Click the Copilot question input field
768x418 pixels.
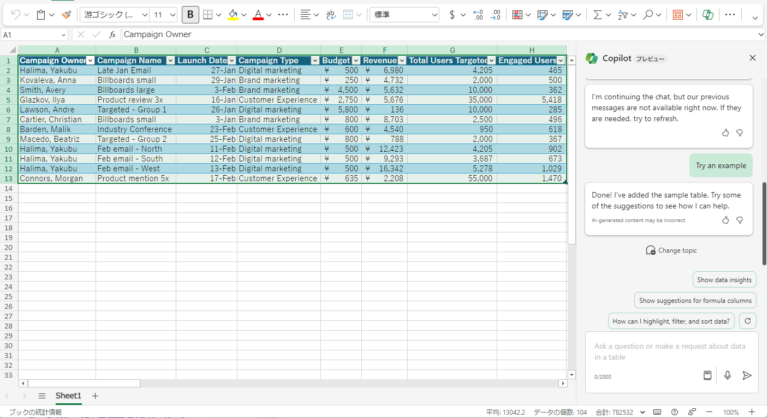668,351
